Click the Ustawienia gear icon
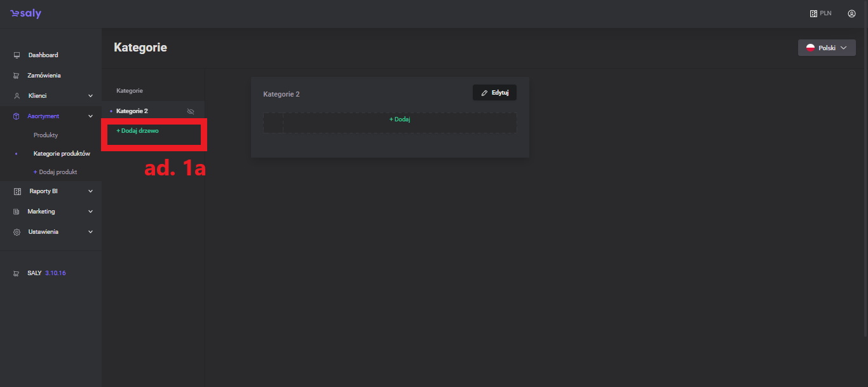This screenshot has width=868, height=387. pos(17,232)
